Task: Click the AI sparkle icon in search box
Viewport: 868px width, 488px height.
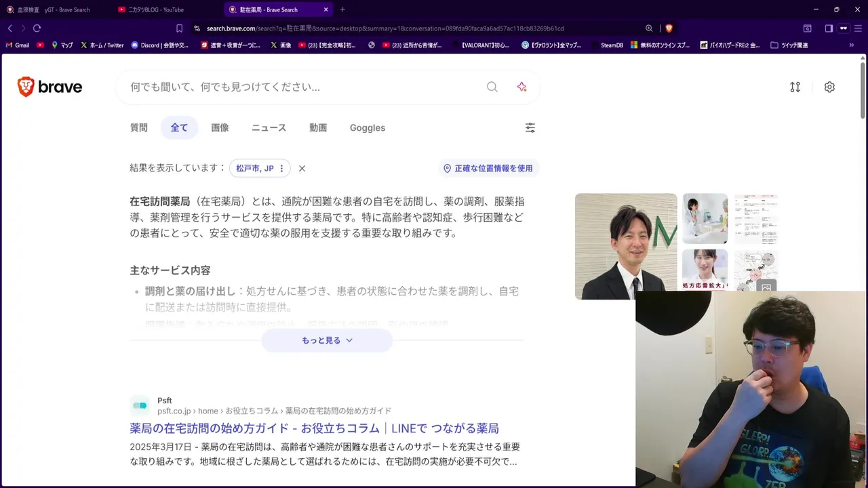Action: [521, 87]
